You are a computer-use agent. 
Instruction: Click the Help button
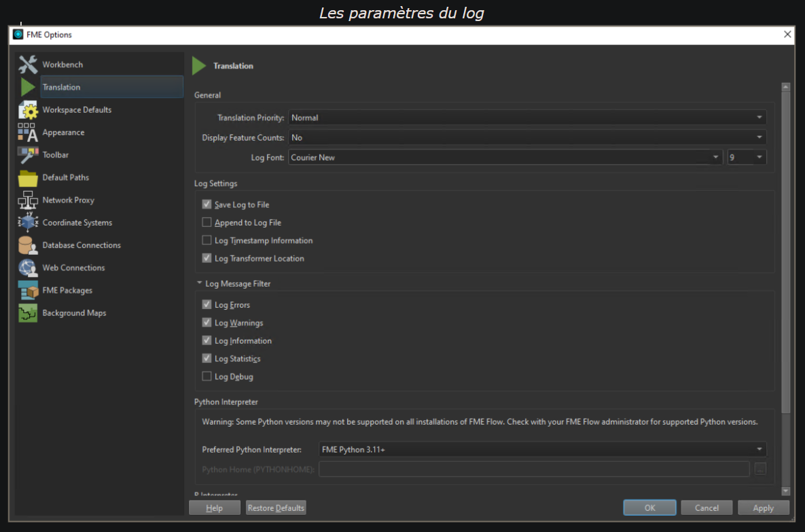[214, 508]
